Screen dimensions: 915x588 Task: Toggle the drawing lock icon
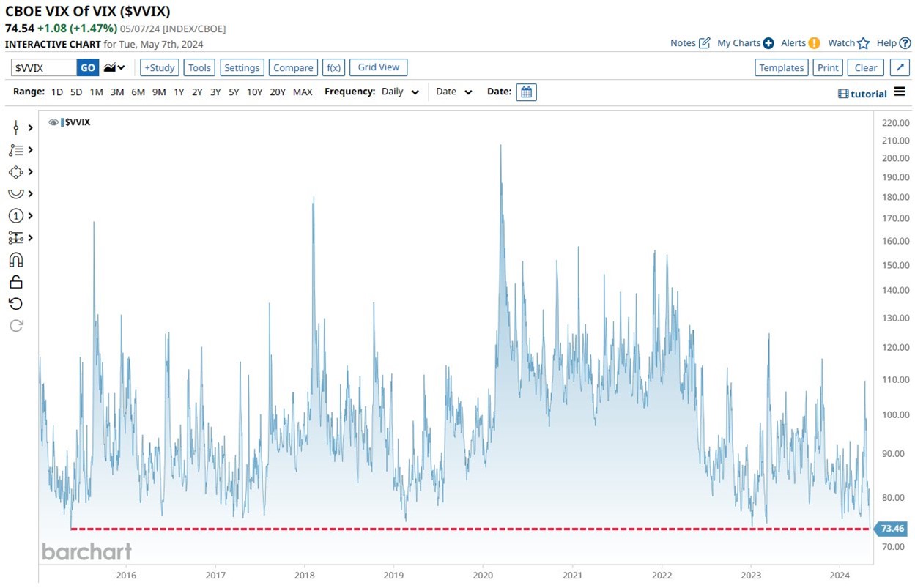tap(16, 282)
